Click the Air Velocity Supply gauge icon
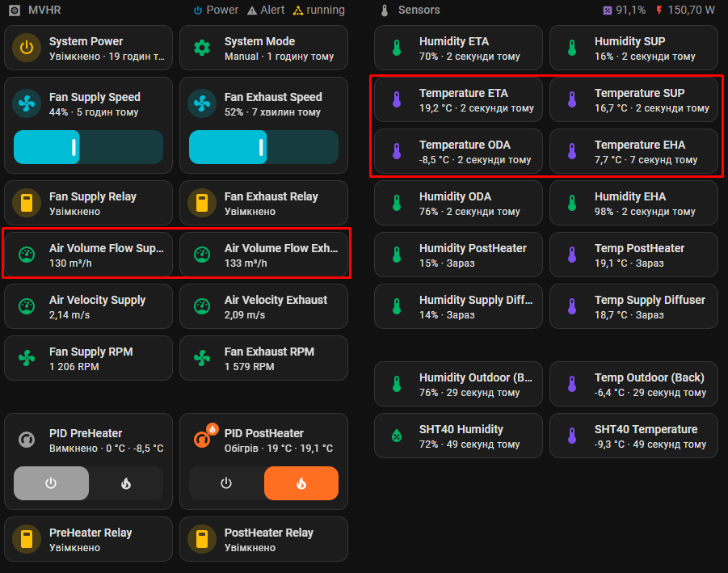728x573 pixels. click(x=27, y=306)
